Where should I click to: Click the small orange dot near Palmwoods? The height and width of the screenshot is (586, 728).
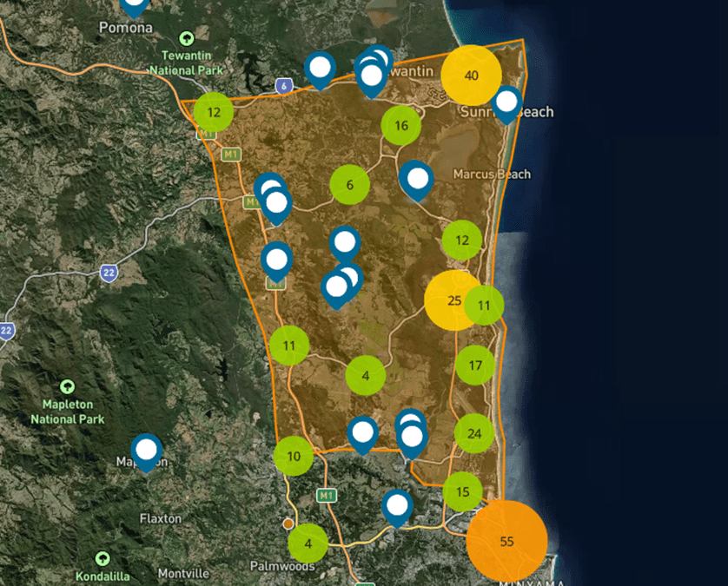(x=288, y=523)
